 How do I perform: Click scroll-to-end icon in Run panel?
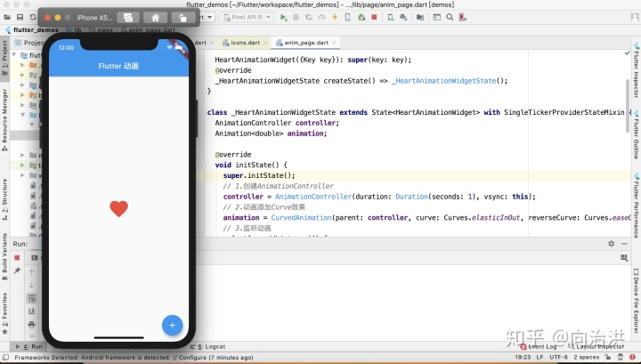[x=31, y=311]
